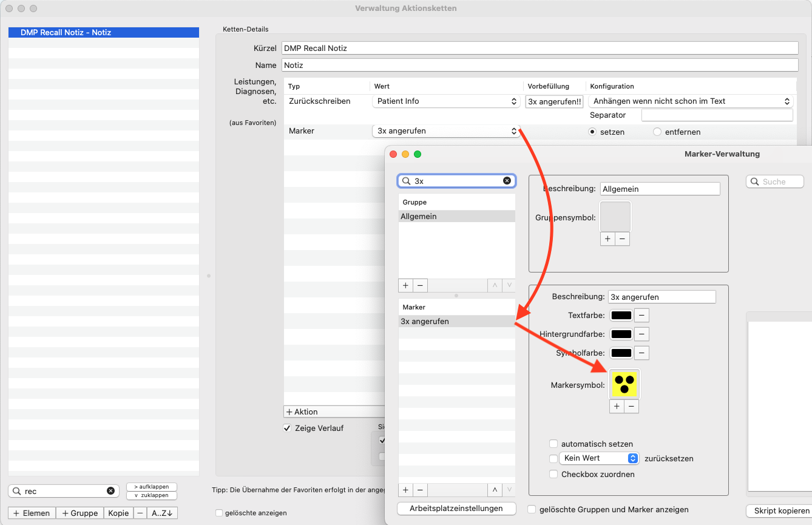Add a new marker symbol with plus button
Viewport: 812px width, 525px height.
tap(617, 406)
